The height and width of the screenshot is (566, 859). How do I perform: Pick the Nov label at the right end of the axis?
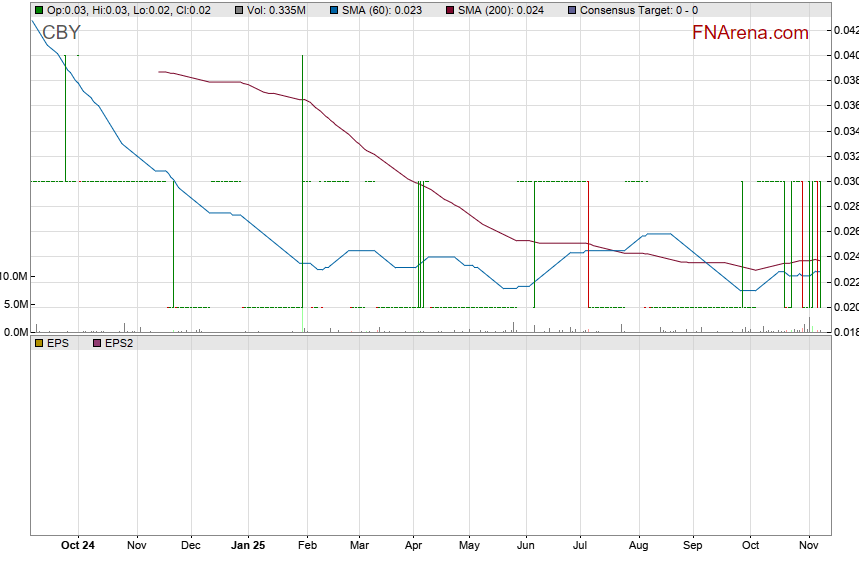pos(810,545)
